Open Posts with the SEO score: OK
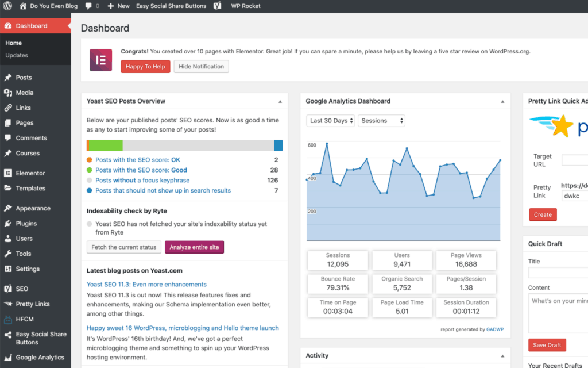Image resolution: width=588 pixels, height=368 pixels. point(138,160)
